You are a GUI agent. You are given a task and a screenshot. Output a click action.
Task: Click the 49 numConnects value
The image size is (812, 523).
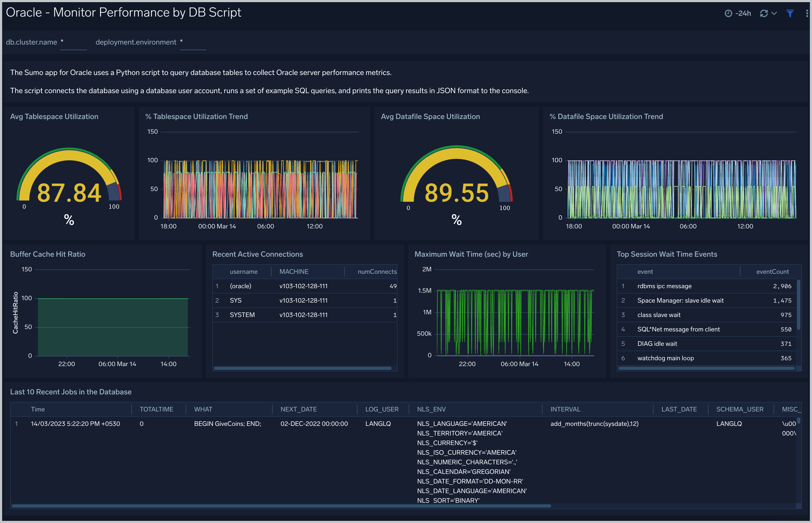393,286
